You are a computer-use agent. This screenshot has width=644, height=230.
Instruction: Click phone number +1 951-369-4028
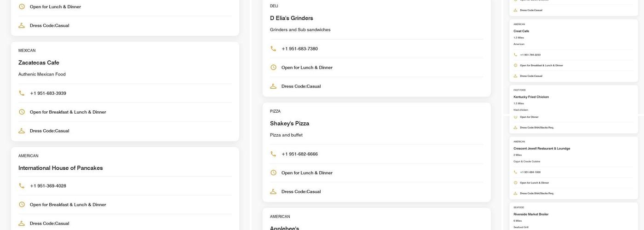coord(48,186)
